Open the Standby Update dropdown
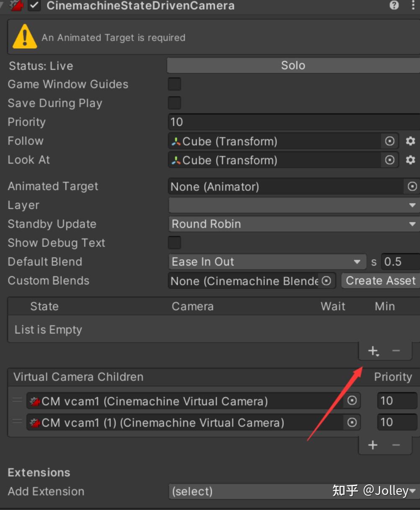420x510 pixels. pyautogui.click(x=293, y=224)
